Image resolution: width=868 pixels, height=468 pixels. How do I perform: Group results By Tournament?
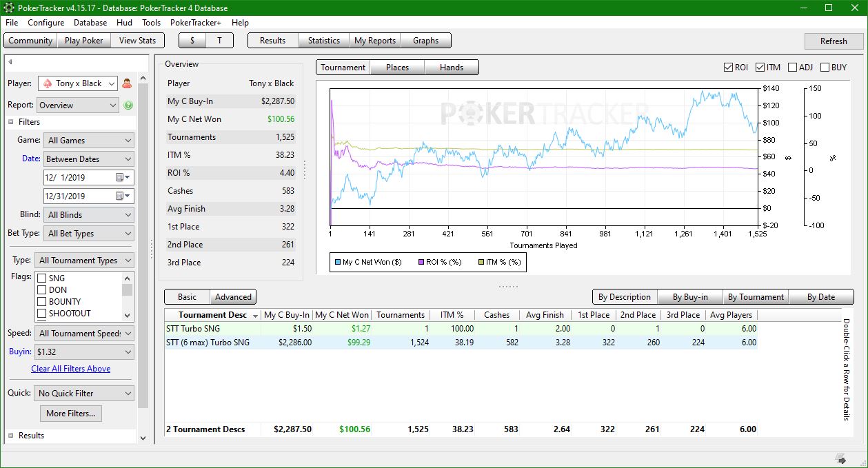pos(756,297)
